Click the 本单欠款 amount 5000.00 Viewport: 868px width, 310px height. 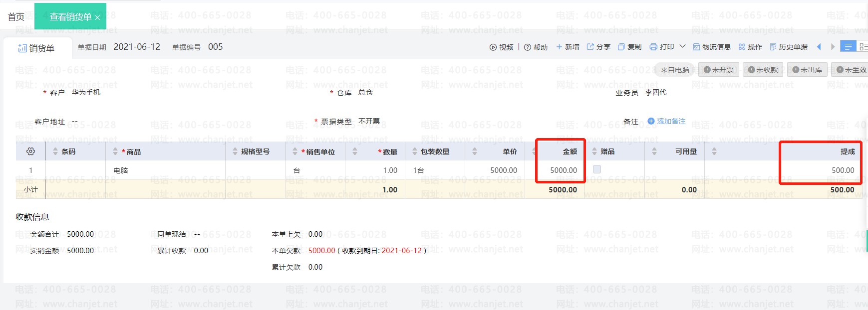click(321, 250)
